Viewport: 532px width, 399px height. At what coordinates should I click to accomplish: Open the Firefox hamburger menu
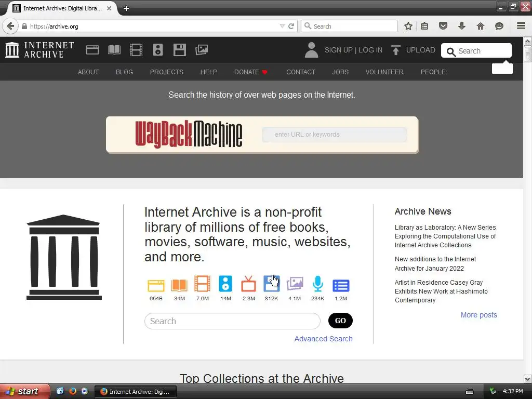tap(521, 26)
